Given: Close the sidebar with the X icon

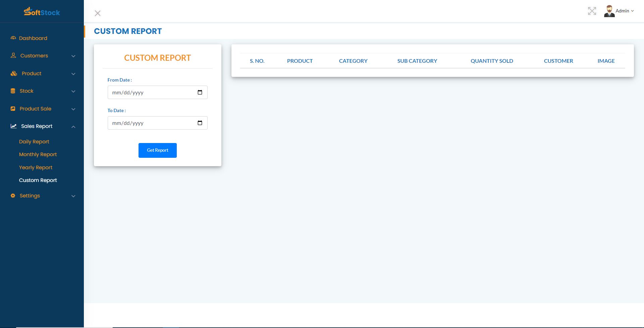Looking at the screenshot, I should pos(98,13).
